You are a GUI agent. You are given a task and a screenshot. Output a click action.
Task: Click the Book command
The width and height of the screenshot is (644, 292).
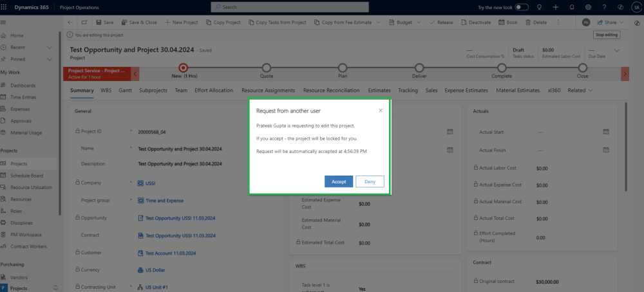tap(508, 22)
